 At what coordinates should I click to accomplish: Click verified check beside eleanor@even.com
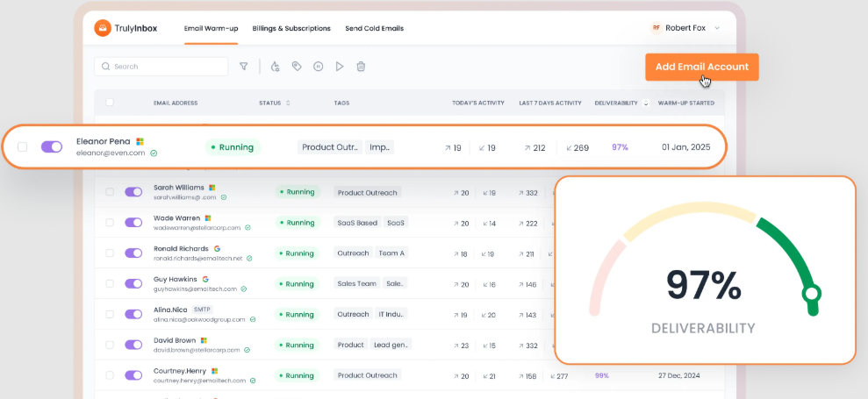154,153
